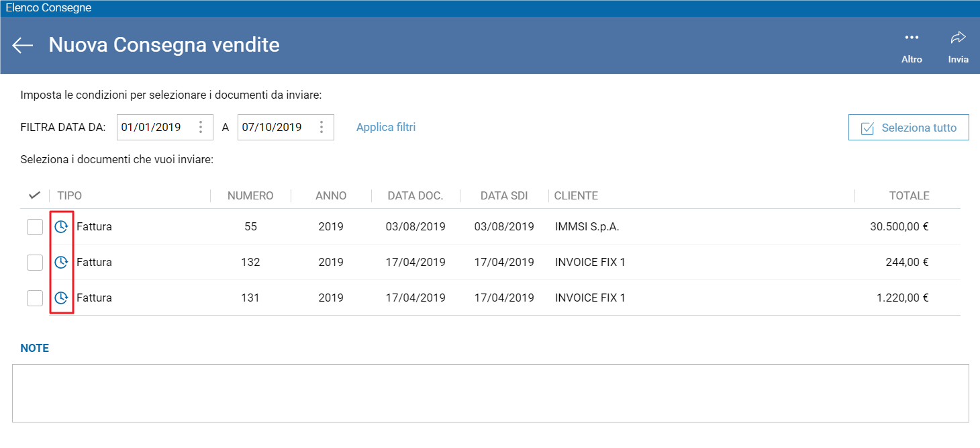Send delivery with the Invia arrow icon

point(958,38)
